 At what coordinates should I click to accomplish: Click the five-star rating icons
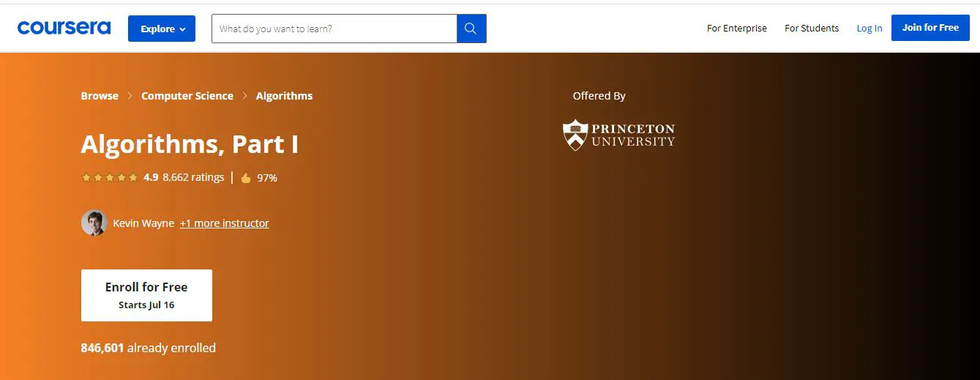pyautogui.click(x=109, y=177)
